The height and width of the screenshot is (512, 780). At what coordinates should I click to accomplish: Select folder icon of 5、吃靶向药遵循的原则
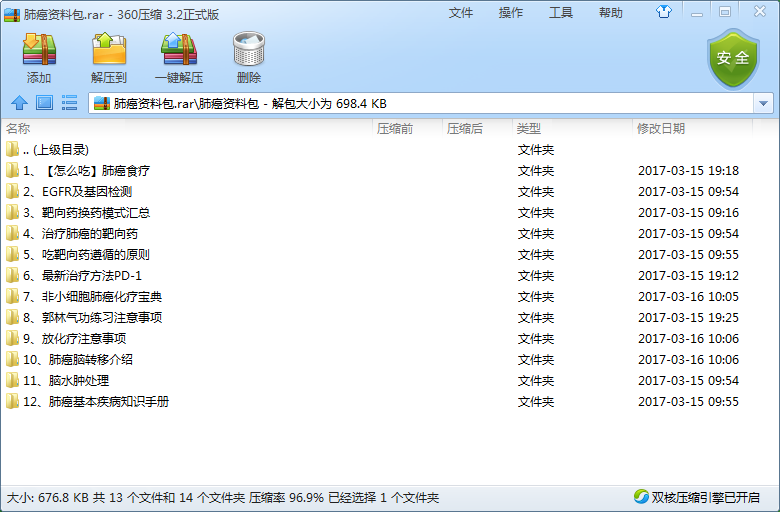[x=12, y=254]
